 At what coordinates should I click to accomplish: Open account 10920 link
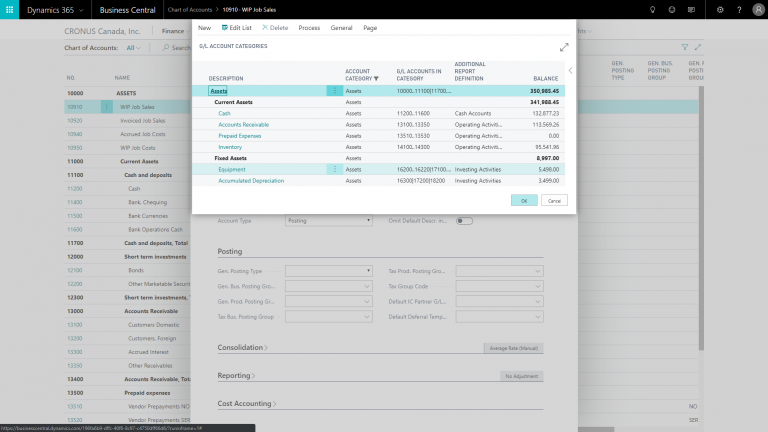coord(74,120)
